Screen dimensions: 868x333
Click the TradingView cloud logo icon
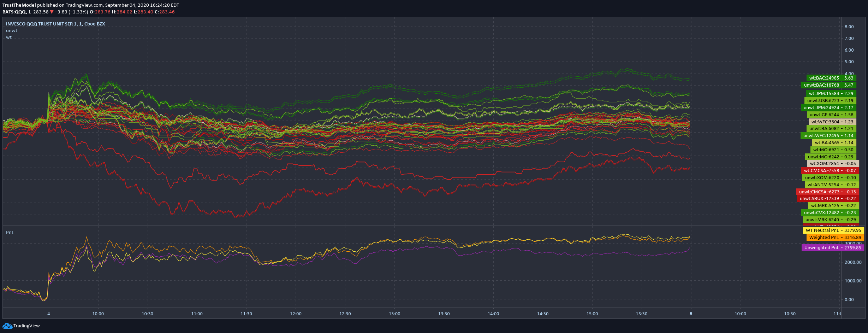click(x=7, y=326)
